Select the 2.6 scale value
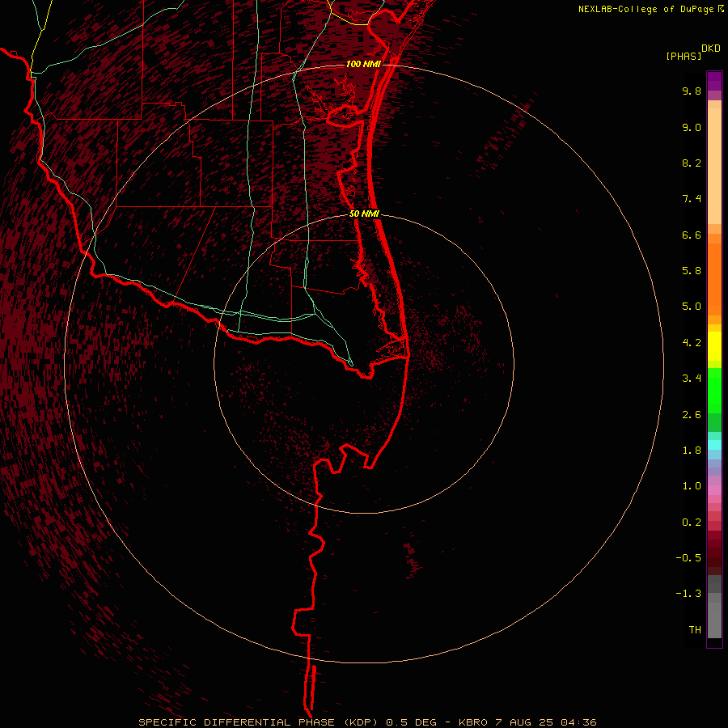This screenshot has height=728, width=728. tap(692, 414)
